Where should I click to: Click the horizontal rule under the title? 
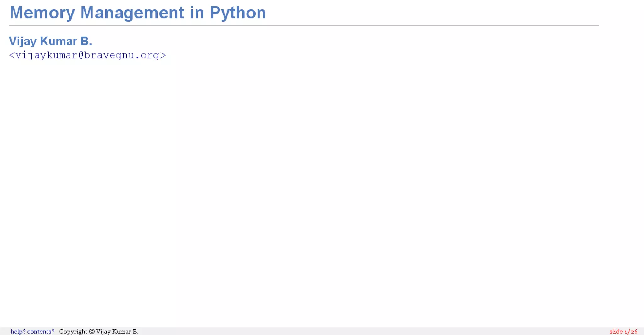(x=304, y=26)
